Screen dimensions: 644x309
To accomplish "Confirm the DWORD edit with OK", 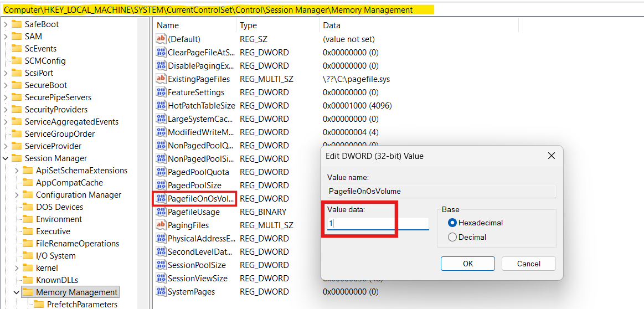I will click(468, 264).
